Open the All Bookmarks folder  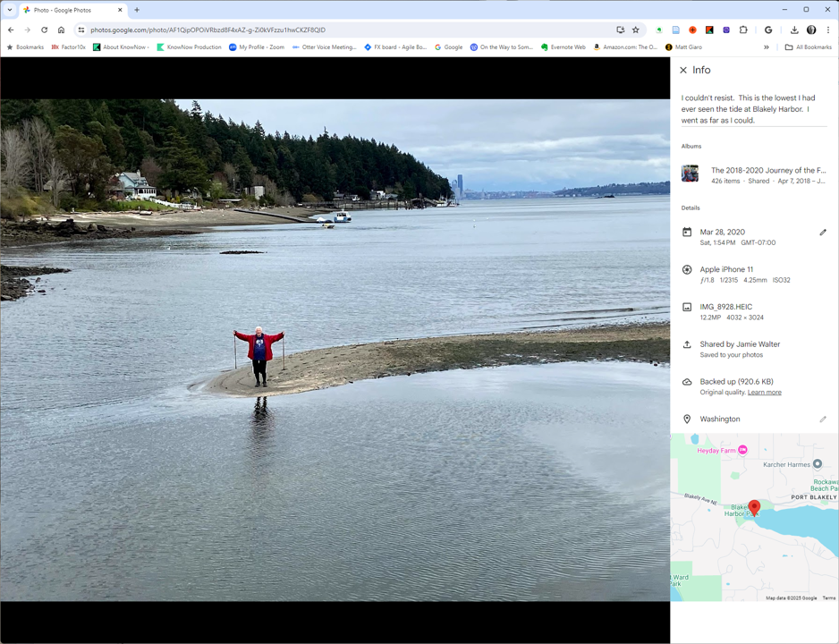(808, 47)
